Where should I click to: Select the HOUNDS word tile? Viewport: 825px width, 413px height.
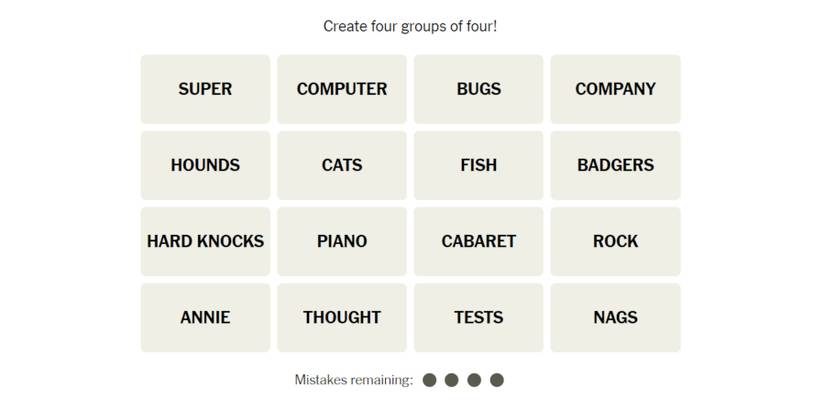205,165
